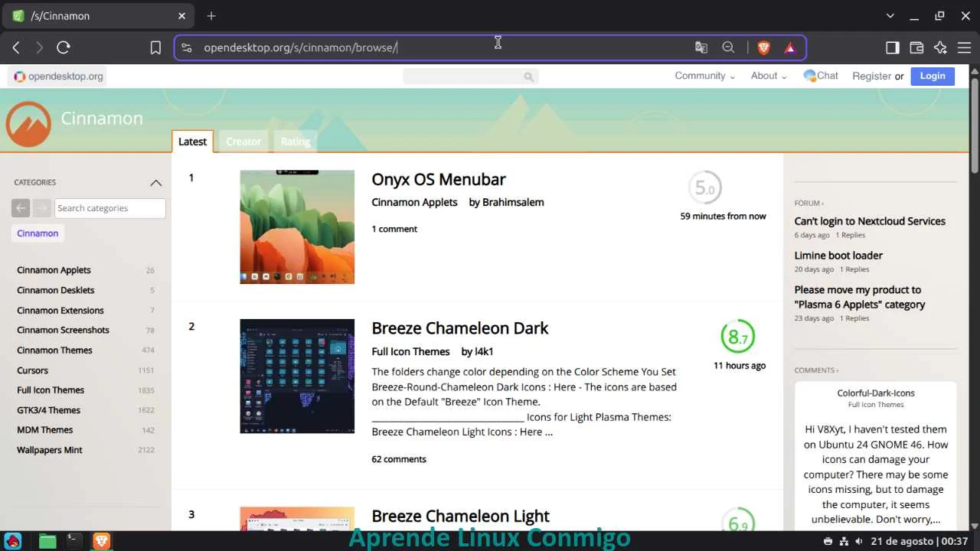Click the volume speaker tray icon

click(x=859, y=541)
